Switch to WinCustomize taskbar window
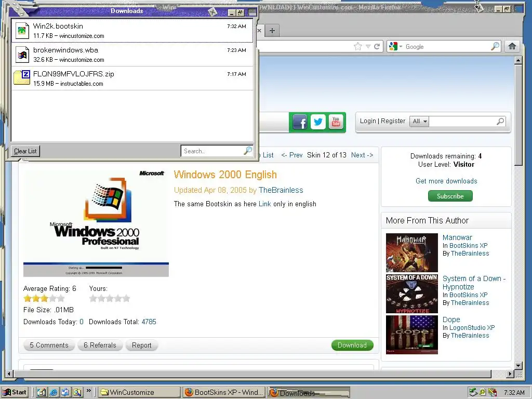The width and height of the screenshot is (532, 399). (139, 392)
